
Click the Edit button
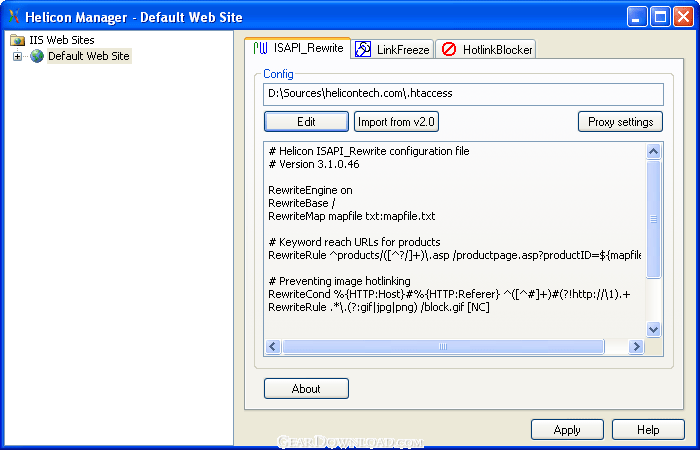[306, 121]
